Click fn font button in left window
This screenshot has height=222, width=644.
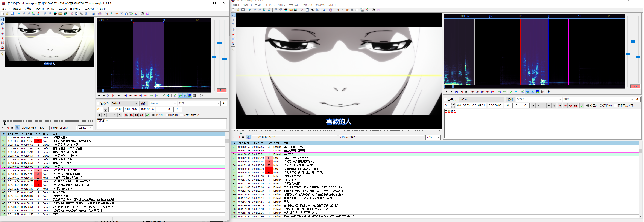point(120,115)
